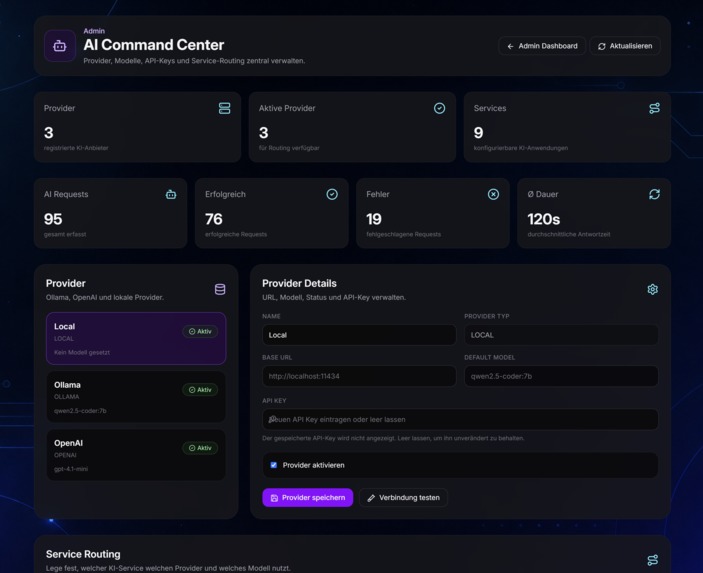Click the Kein Modell gesetzt text
The image size is (703, 573).
82,352
